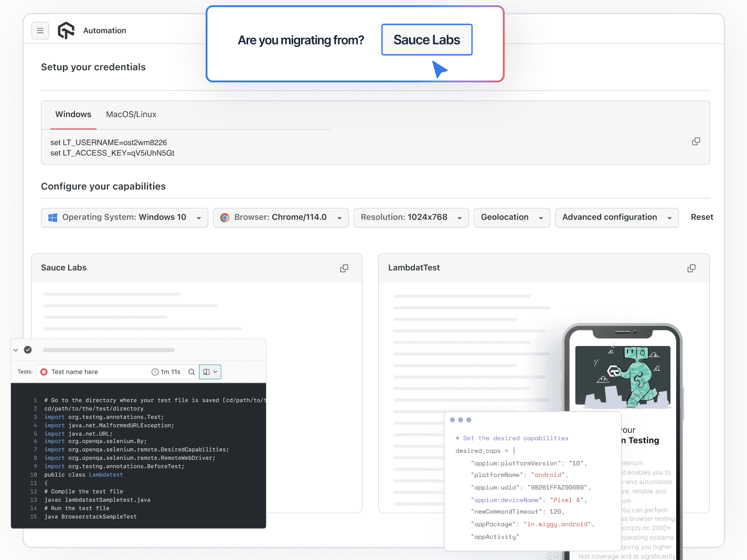Click the Reset link
This screenshot has width=747, height=560.
pyautogui.click(x=701, y=218)
